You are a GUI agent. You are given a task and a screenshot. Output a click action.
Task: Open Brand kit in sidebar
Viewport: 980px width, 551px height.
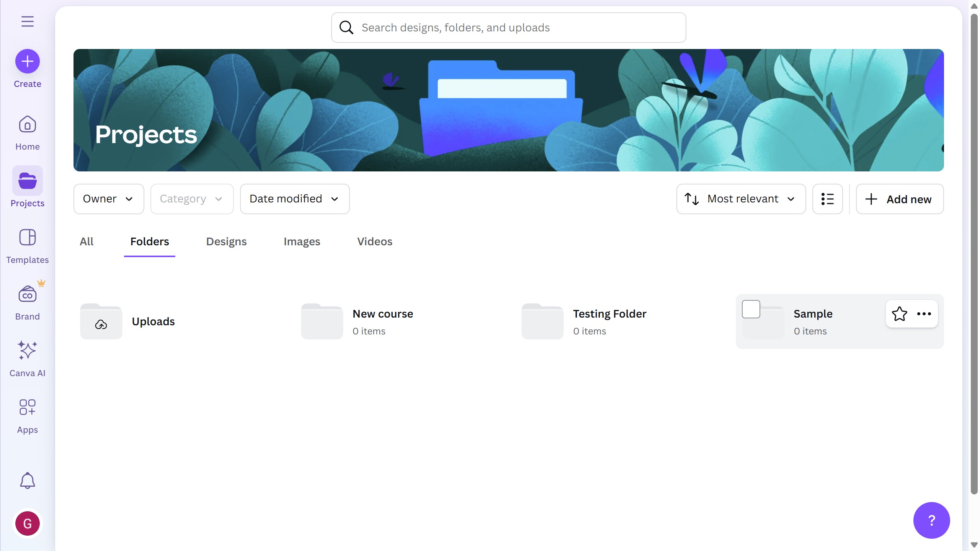[x=27, y=302]
